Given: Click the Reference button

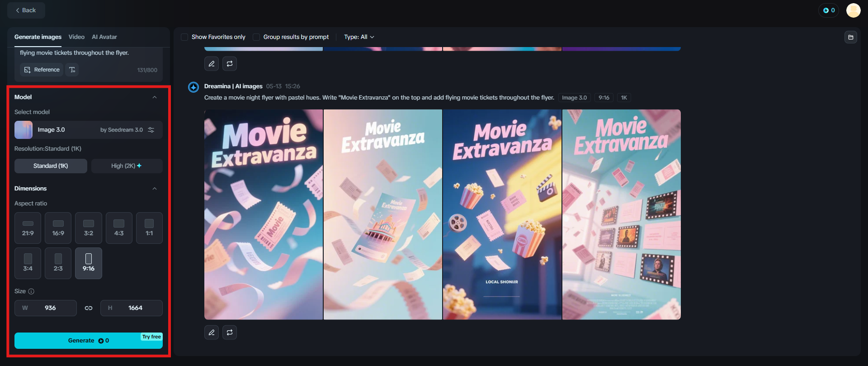Looking at the screenshot, I should point(42,70).
